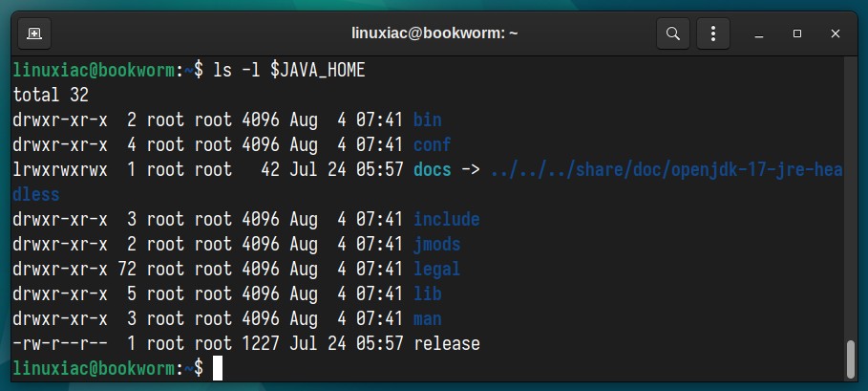Click the terminal scrollbar thumb
This screenshot has height=391, width=868.
[x=852, y=358]
